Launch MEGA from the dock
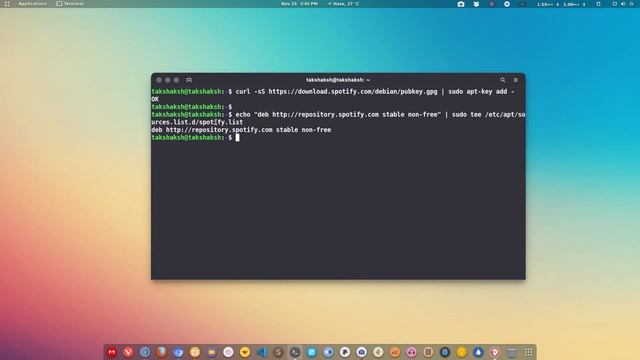The width and height of the screenshot is (640, 360). (x=111, y=352)
